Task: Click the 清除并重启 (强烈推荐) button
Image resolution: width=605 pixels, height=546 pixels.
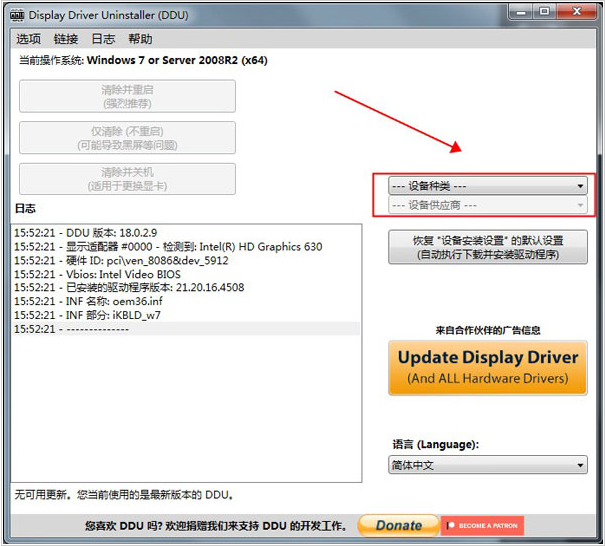Action: pyautogui.click(x=127, y=96)
